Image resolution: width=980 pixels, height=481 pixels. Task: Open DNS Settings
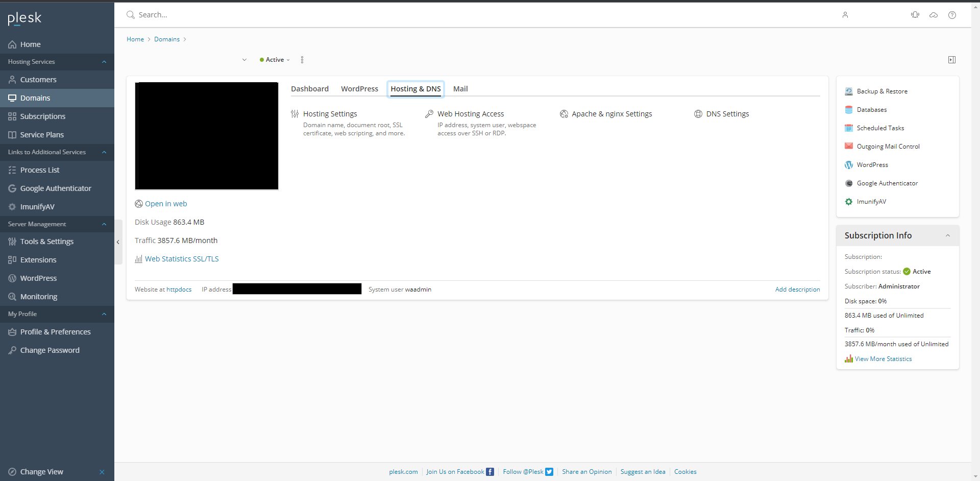pos(727,114)
